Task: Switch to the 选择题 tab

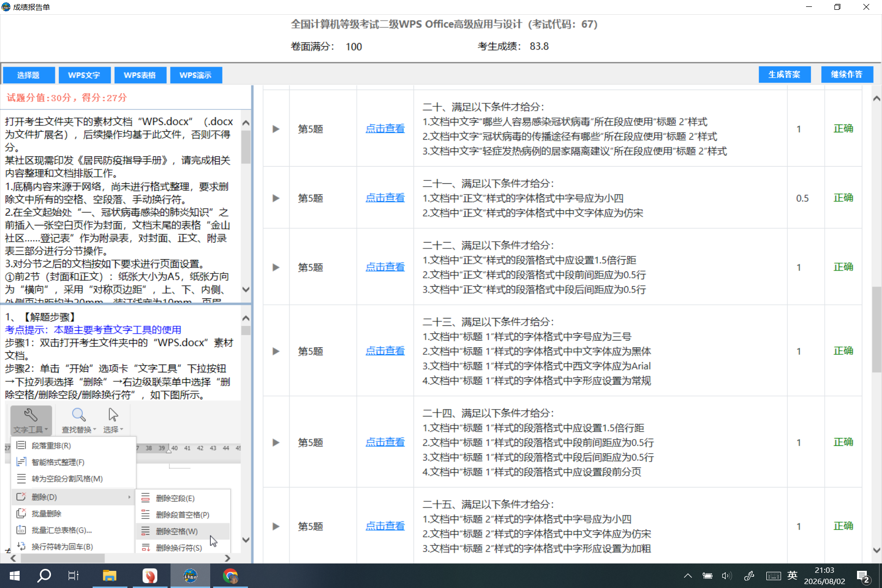Action: [x=28, y=75]
